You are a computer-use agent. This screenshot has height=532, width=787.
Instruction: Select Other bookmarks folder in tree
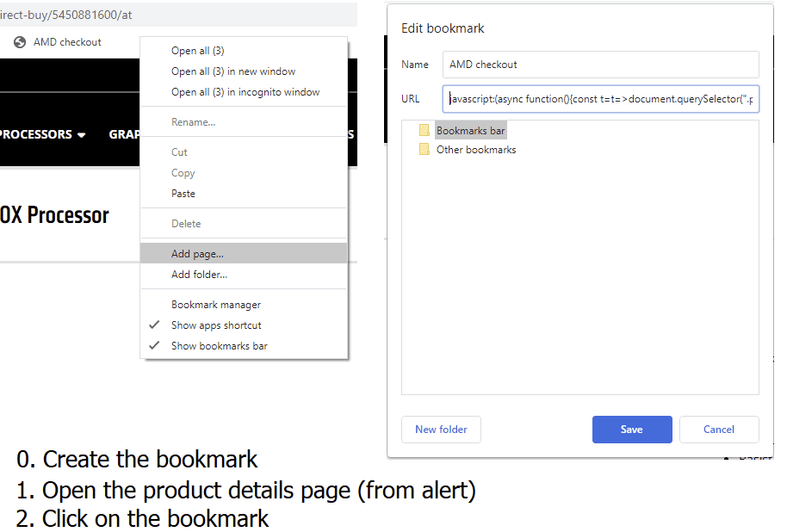point(476,150)
